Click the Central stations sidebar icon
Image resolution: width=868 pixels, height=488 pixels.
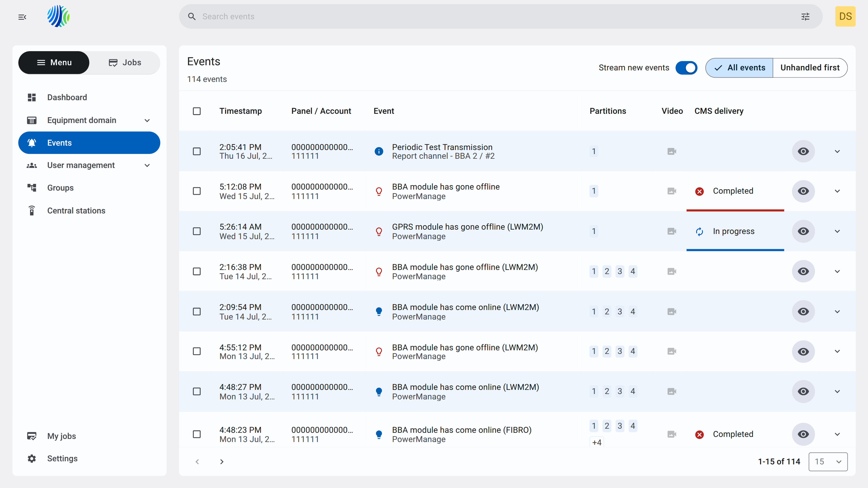tap(32, 211)
